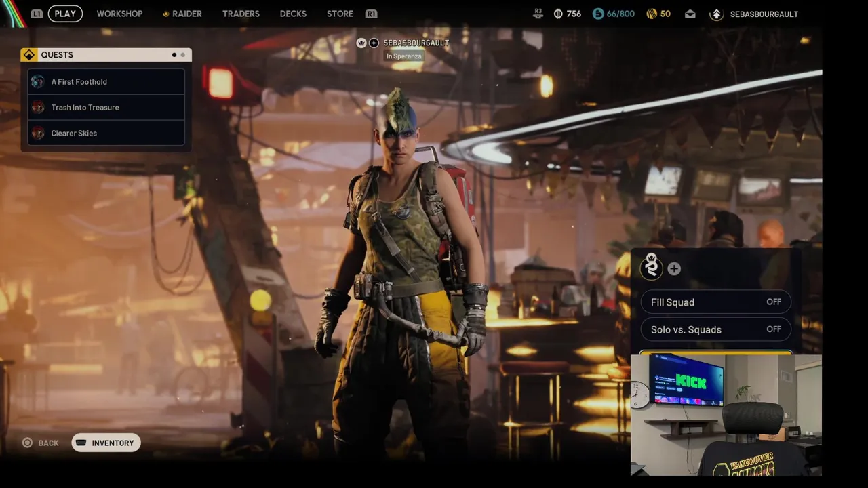Viewport: 868px width, 488px height.
Task: Open the INVENTORY button
Action: [x=106, y=443]
